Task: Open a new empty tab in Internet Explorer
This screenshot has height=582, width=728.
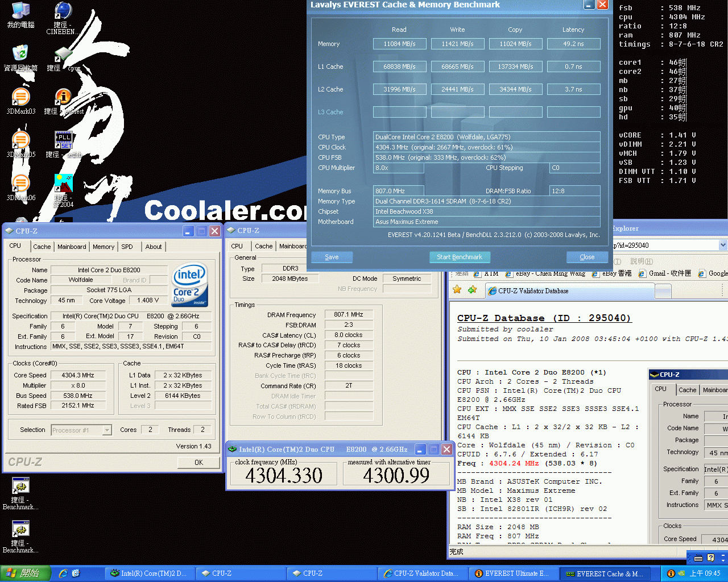Action: pos(663,291)
